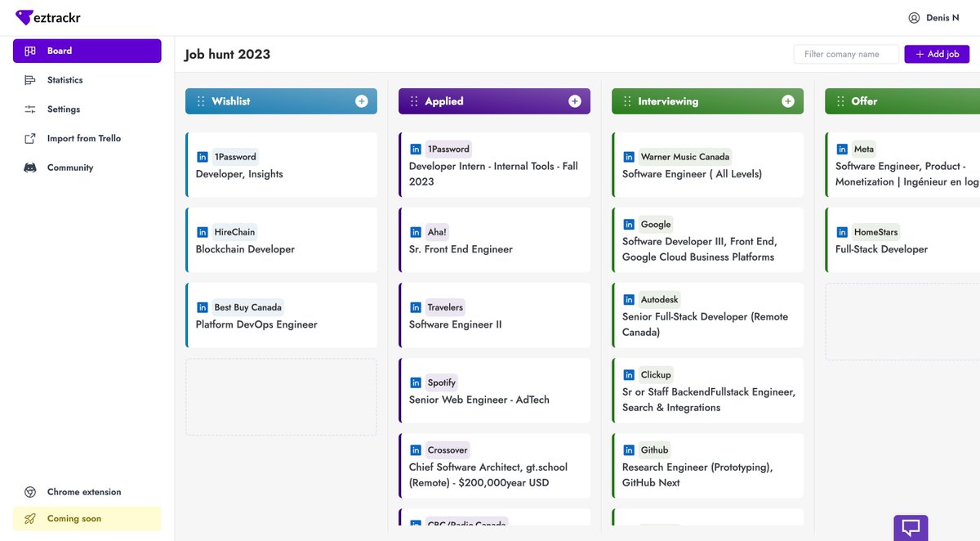
Task: Click LinkedIn icon on Crossover card
Action: click(416, 449)
